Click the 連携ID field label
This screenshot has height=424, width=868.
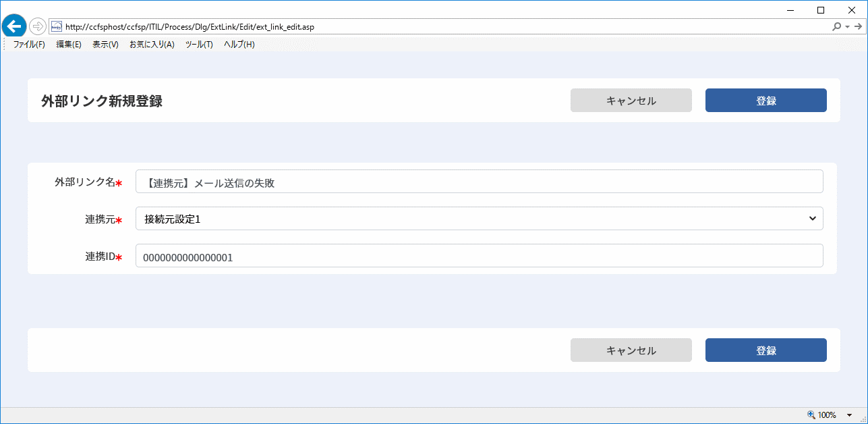tap(100, 257)
